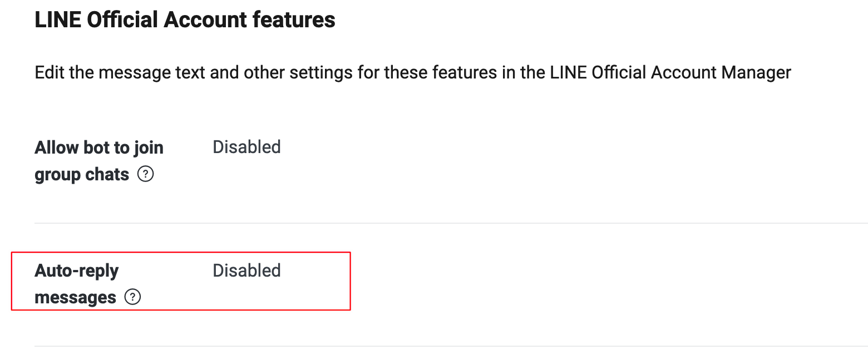Click 'Allow bot to join' bold text

coord(99,148)
